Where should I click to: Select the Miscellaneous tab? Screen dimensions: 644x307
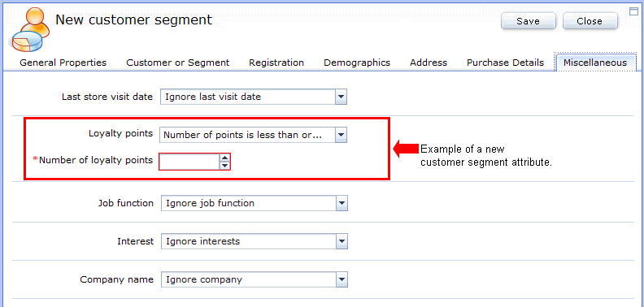tap(595, 63)
